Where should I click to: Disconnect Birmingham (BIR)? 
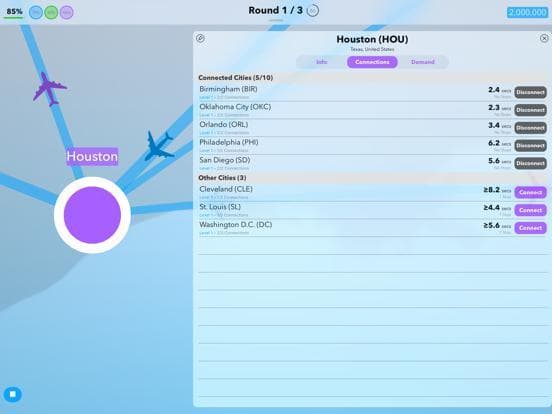click(x=531, y=92)
